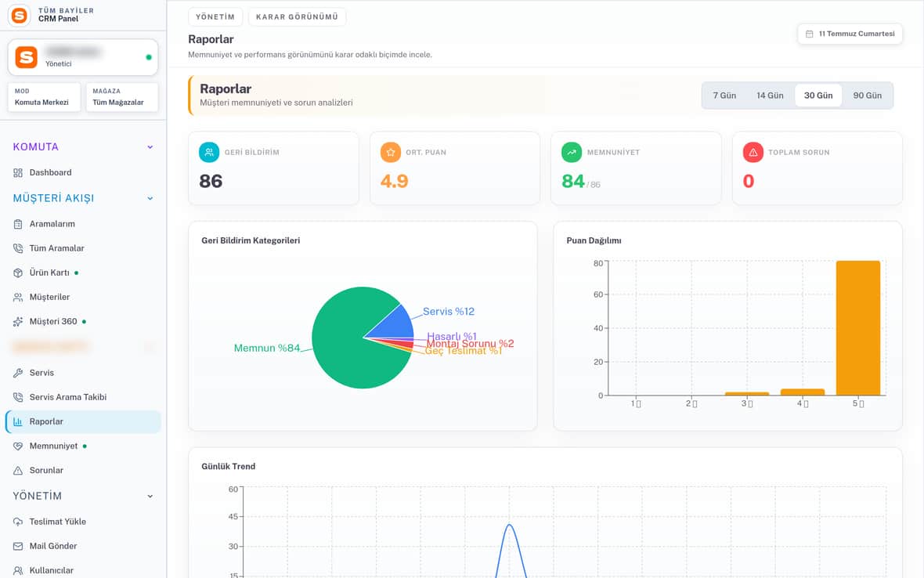Open the MOD Komuta Merkezi selector

click(44, 97)
